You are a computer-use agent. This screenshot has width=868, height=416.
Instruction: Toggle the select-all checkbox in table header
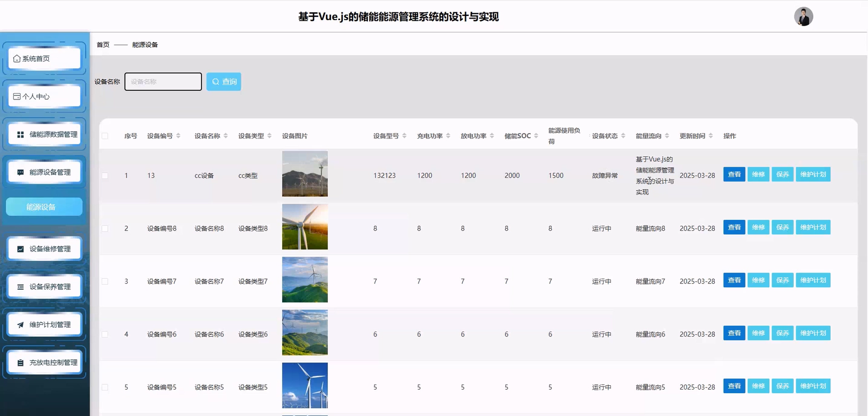point(105,136)
